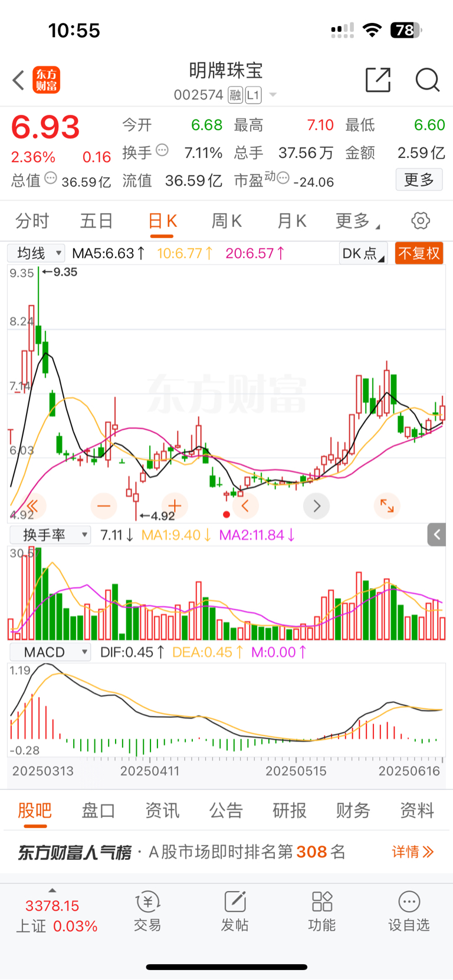Switch to 分时 tab
The image size is (453, 980).
(32, 221)
